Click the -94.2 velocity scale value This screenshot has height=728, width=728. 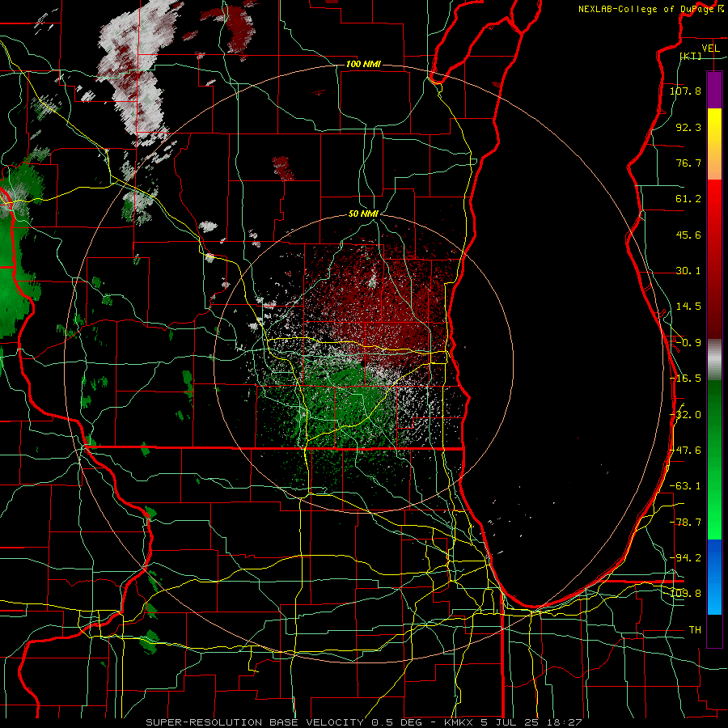[x=685, y=557]
